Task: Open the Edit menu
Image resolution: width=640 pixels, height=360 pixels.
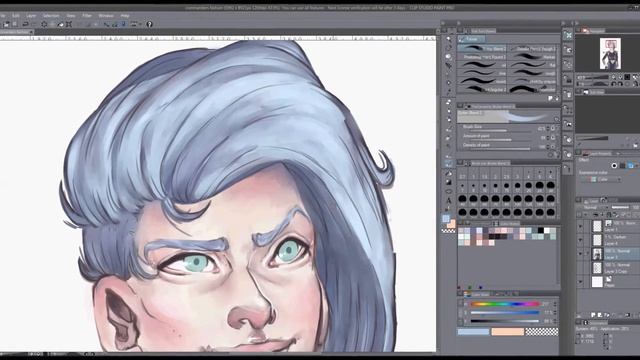Action: click(16, 16)
